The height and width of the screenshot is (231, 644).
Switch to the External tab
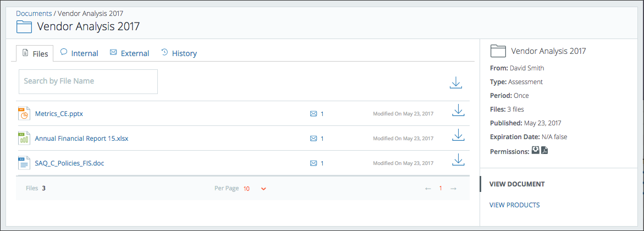click(x=129, y=53)
